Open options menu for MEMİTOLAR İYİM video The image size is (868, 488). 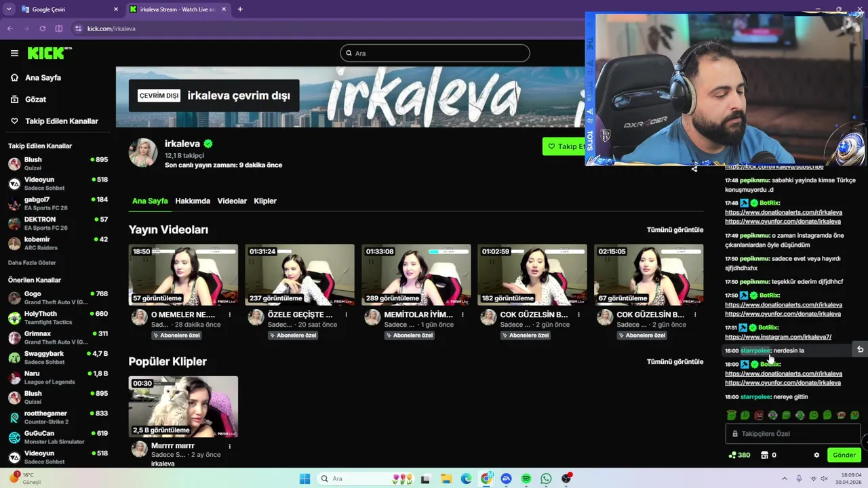coord(462,314)
